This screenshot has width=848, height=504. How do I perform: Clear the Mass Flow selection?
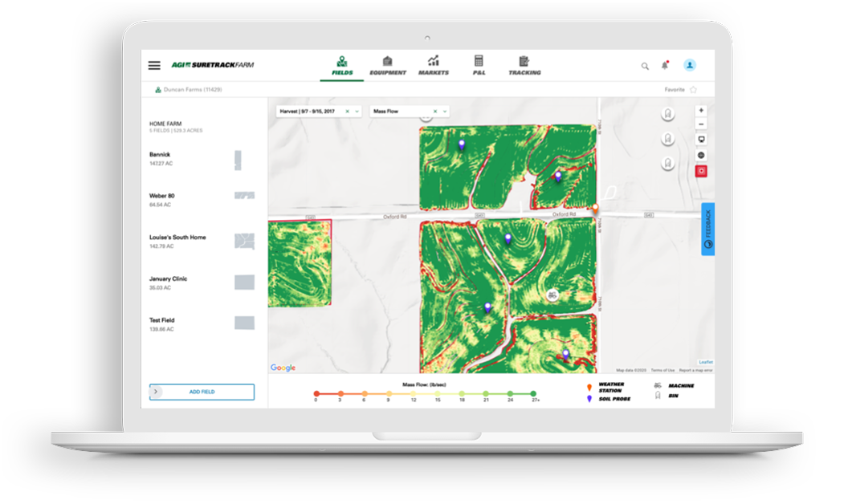point(435,112)
